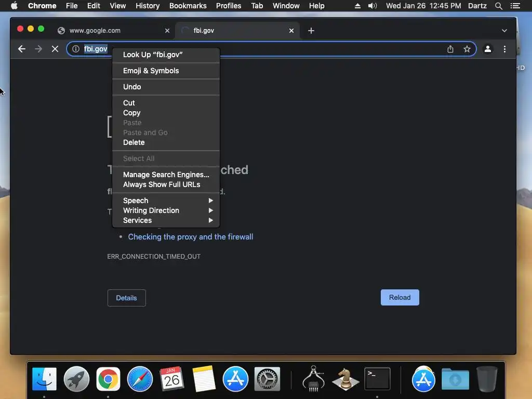Open the File menu

72,6
